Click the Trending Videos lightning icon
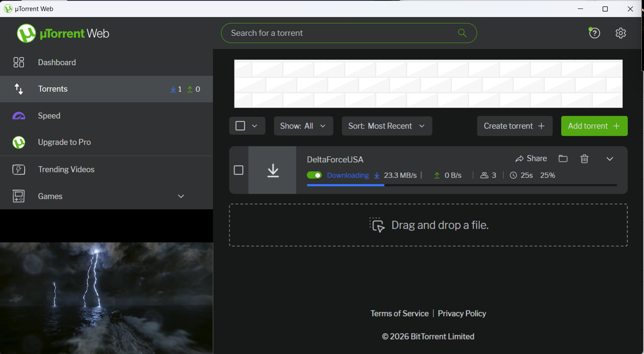This screenshot has height=354, width=644. (x=19, y=170)
